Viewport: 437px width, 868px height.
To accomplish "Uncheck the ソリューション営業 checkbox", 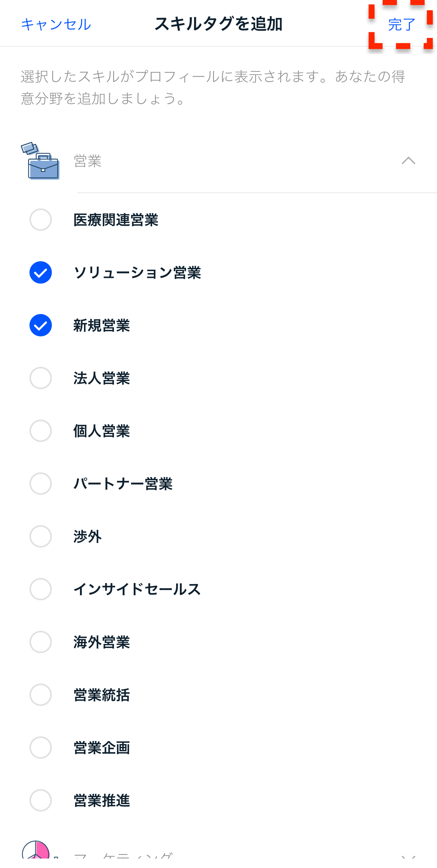I will pyautogui.click(x=41, y=272).
